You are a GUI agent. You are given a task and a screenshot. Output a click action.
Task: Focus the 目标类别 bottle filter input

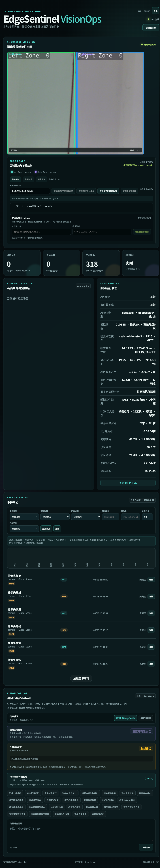point(111,517)
